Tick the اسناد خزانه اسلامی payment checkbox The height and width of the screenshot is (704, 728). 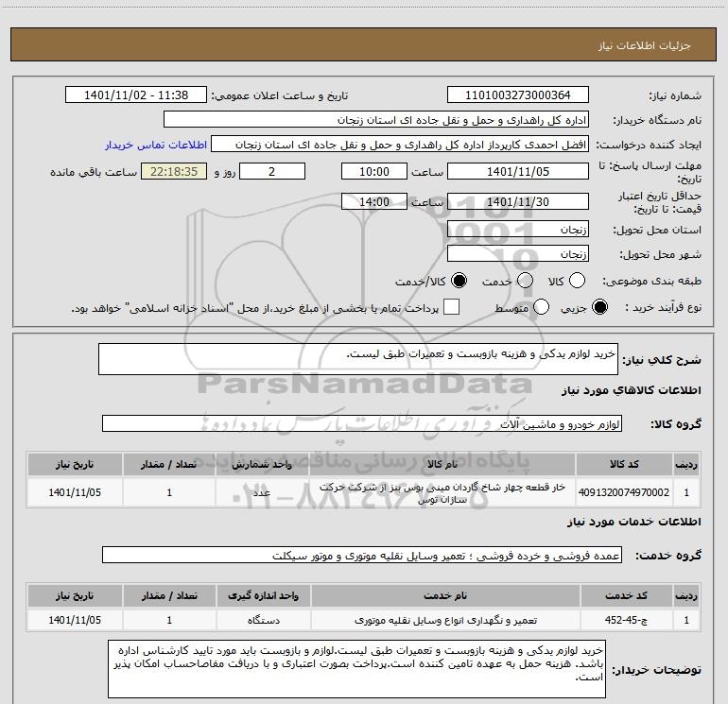click(451, 307)
